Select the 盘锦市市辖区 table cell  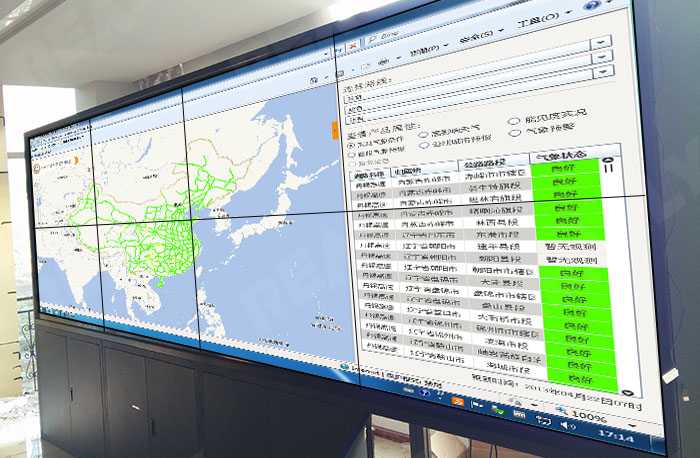tap(504, 296)
